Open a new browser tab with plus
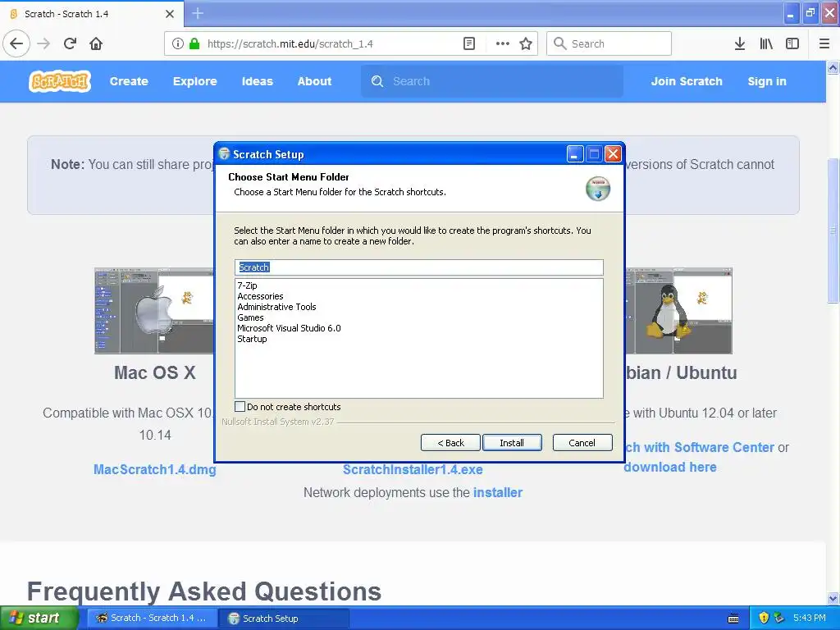This screenshot has height=630, width=840. point(198,13)
